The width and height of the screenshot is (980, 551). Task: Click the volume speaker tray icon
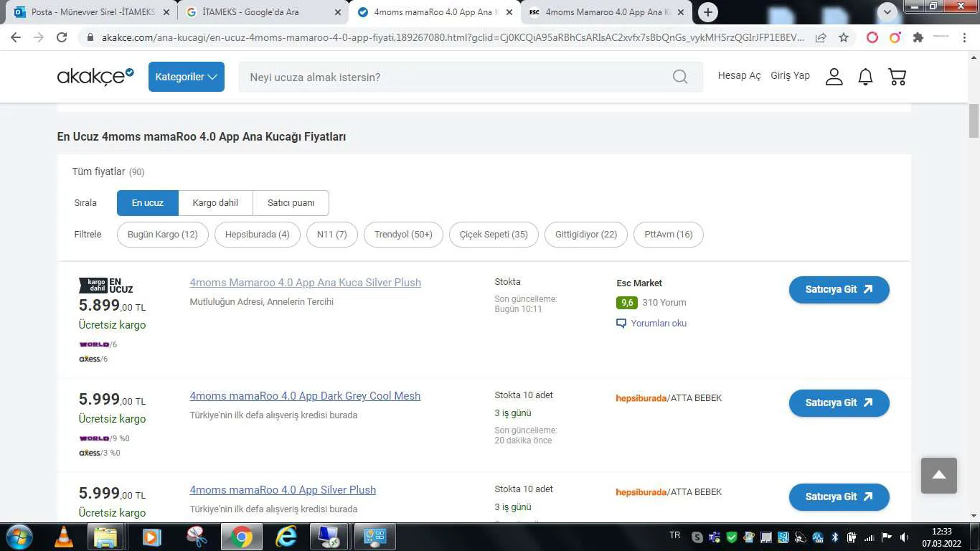[x=904, y=537]
